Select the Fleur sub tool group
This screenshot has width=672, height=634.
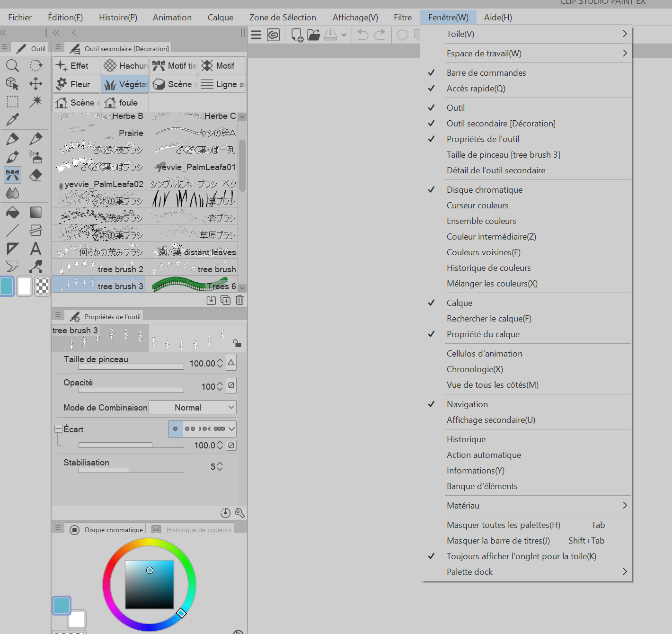76,84
